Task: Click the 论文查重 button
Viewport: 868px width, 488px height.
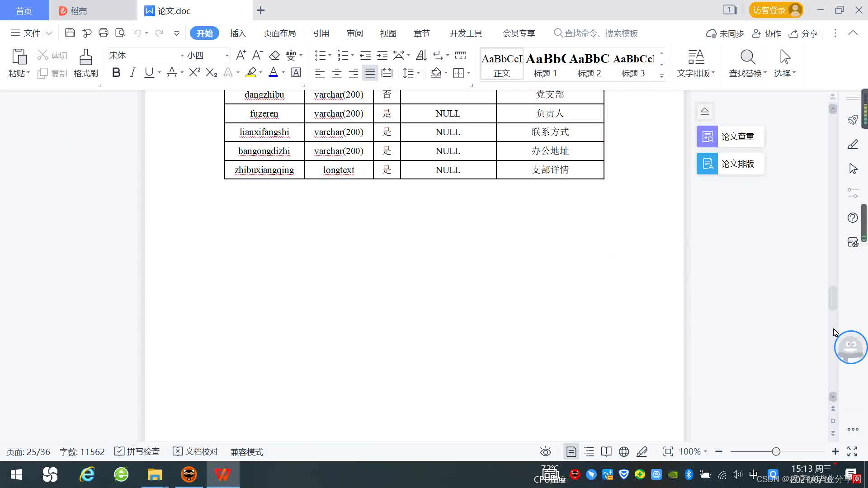Action: [x=730, y=136]
